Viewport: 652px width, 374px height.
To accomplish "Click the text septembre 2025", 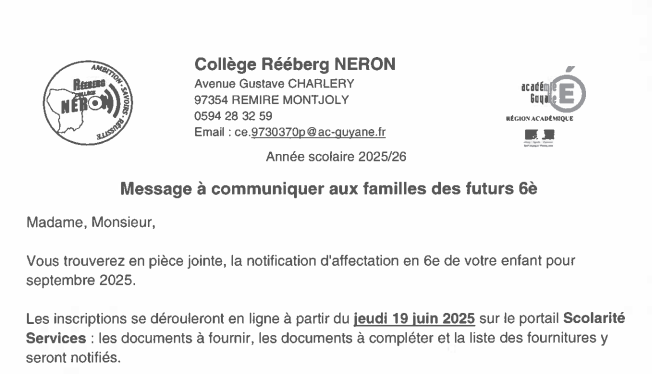I will tap(81, 280).
